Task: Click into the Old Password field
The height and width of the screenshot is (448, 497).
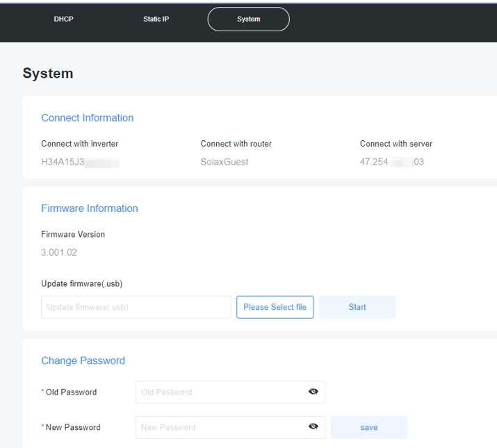Action: [219, 392]
